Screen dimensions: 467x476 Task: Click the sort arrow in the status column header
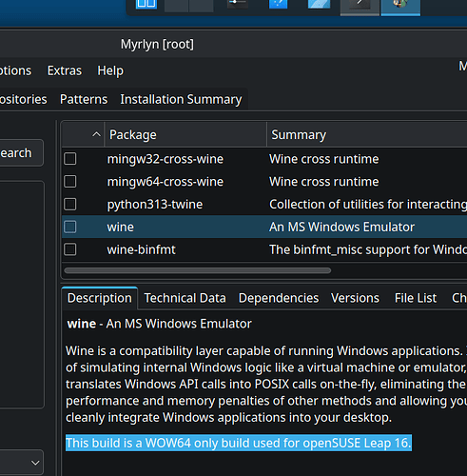[96, 134]
